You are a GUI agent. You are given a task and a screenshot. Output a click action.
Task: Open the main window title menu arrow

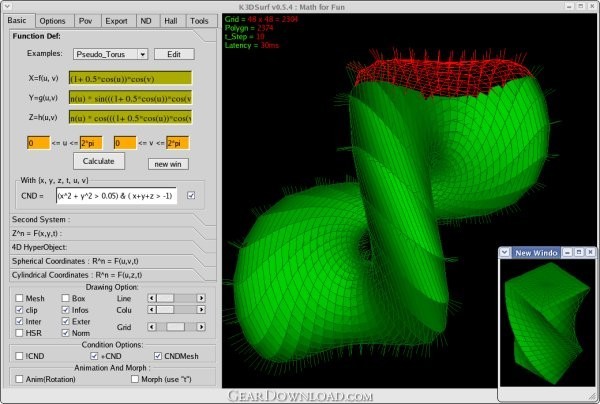[7, 7]
